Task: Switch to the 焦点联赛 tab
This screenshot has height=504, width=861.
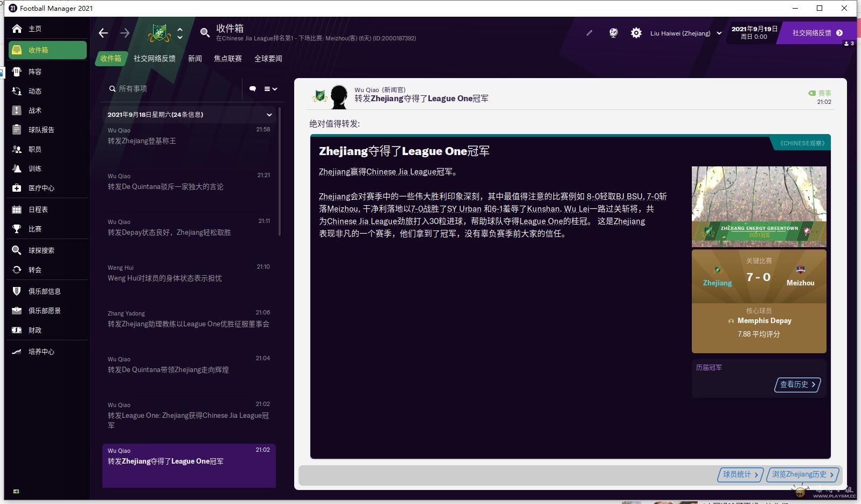Action: [x=228, y=59]
